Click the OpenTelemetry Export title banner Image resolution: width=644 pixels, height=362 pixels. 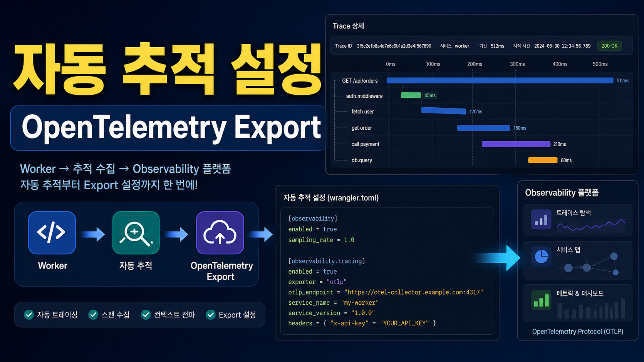169,128
